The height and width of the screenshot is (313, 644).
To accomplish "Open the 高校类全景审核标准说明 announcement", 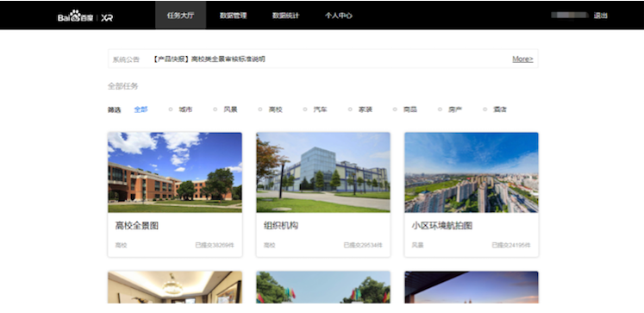I will (x=209, y=59).
